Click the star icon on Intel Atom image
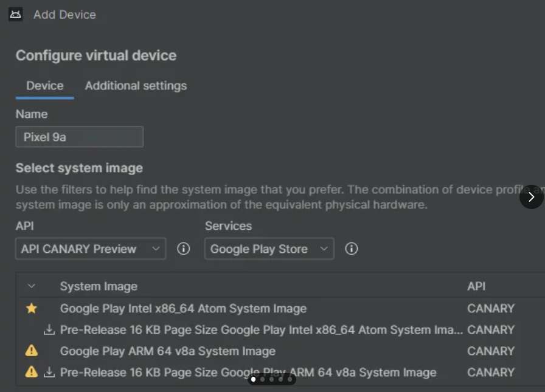 (x=32, y=309)
